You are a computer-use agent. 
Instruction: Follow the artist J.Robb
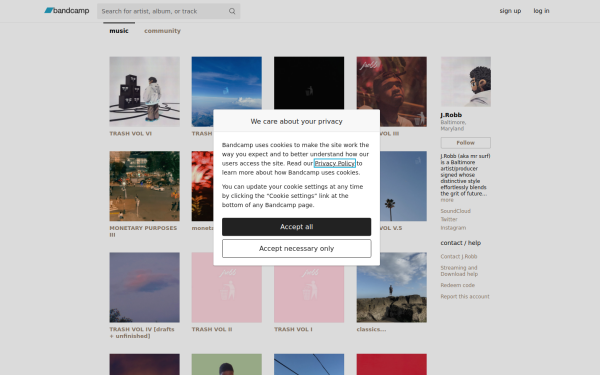coord(466,143)
